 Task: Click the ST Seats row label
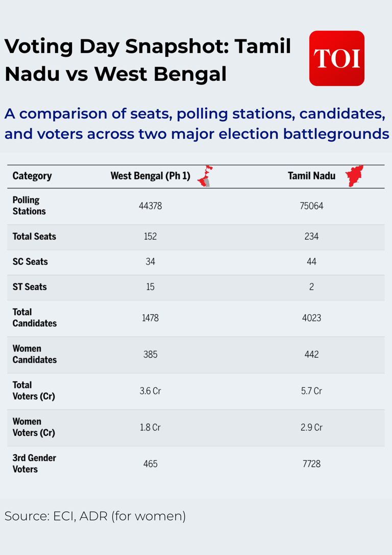coord(30,287)
